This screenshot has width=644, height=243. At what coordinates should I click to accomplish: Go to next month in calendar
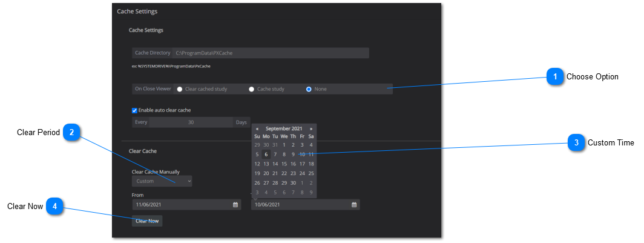311,128
